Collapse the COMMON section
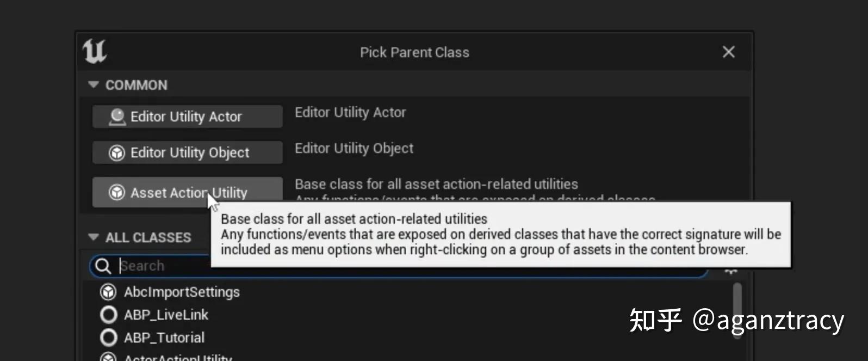This screenshot has height=361, width=868. click(x=93, y=85)
